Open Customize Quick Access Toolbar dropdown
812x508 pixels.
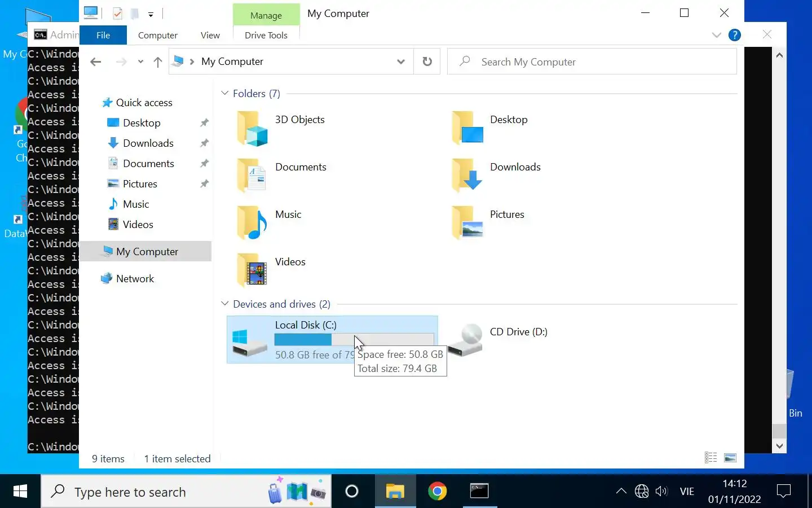pos(151,14)
